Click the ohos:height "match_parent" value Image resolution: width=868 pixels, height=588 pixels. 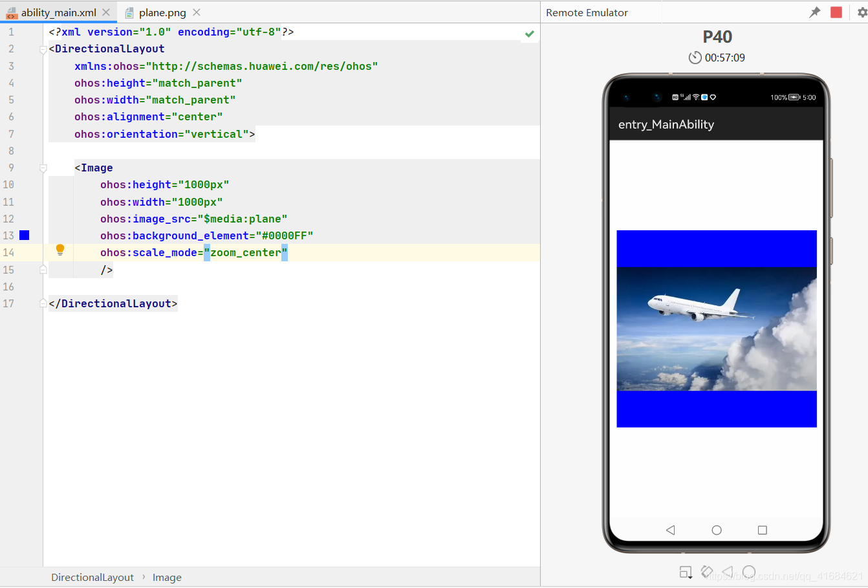click(197, 83)
